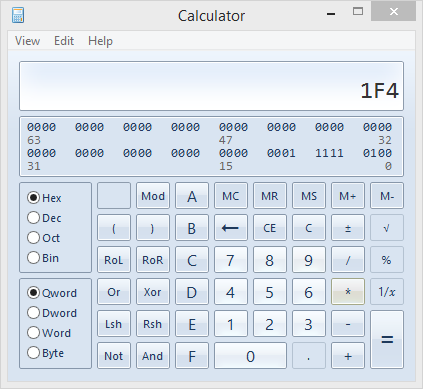Image resolution: width=423 pixels, height=389 pixels.
Task: Toggle the 1111 bit group in binary display
Action: pos(329,153)
